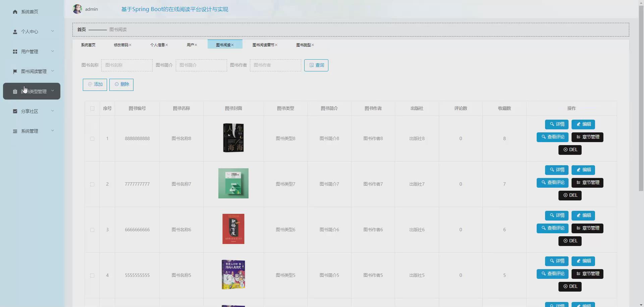The width and height of the screenshot is (644, 307).
Task: Expand the 系统管理 dropdown arrow
Action: [53, 131]
